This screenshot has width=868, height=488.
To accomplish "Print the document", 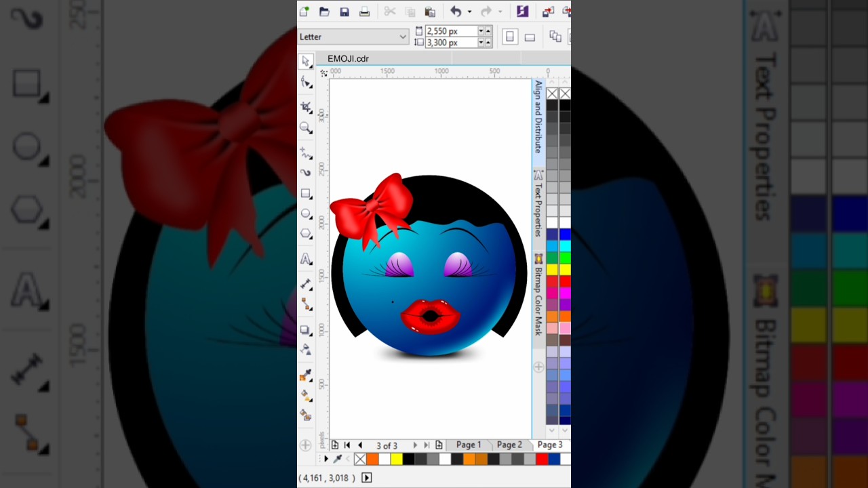I will click(364, 12).
